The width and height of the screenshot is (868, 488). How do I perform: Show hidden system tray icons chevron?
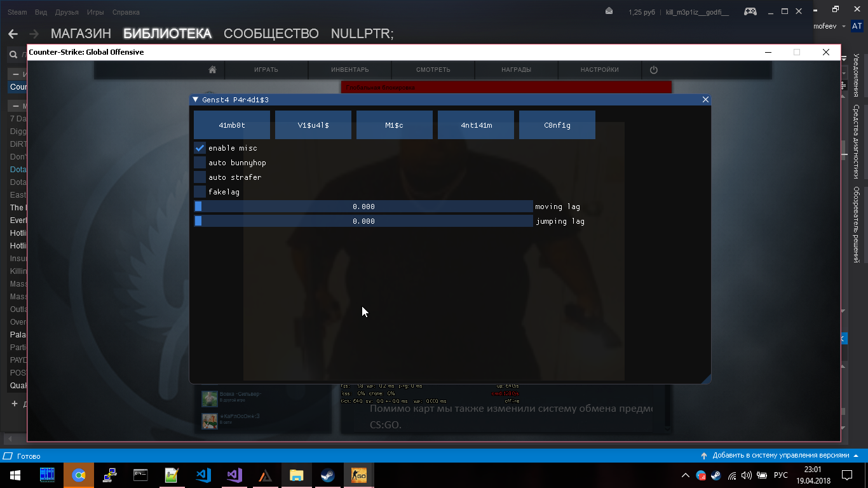(x=685, y=475)
